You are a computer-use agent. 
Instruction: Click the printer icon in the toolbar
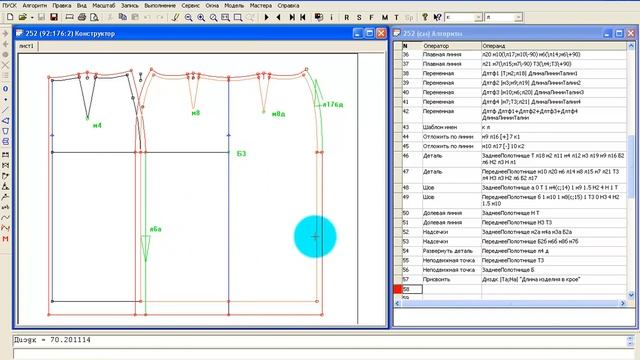pyautogui.click(x=82, y=17)
